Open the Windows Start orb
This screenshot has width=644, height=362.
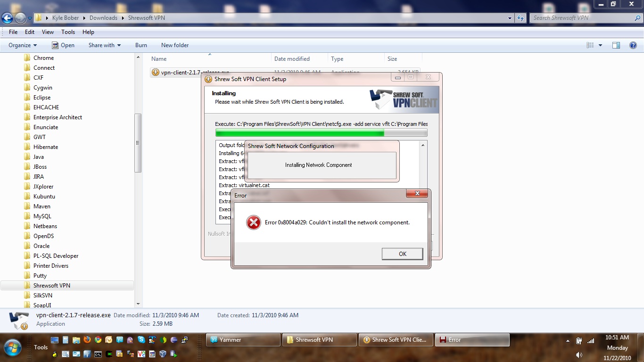pyautogui.click(x=13, y=347)
